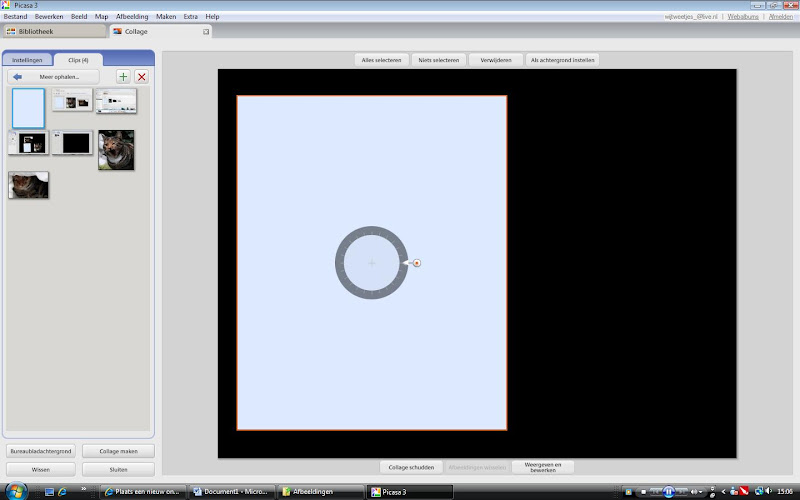Open the Map menu
The width and height of the screenshot is (800, 500).
(x=102, y=16)
